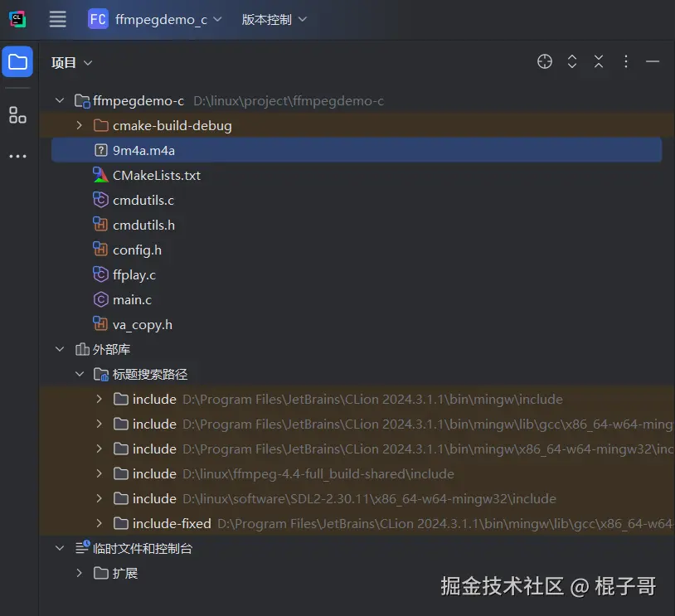Collapse the 临时文件和控制台 node chevron
Image resolution: width=675 pixels, height=616 pixels.
point(60,548)
